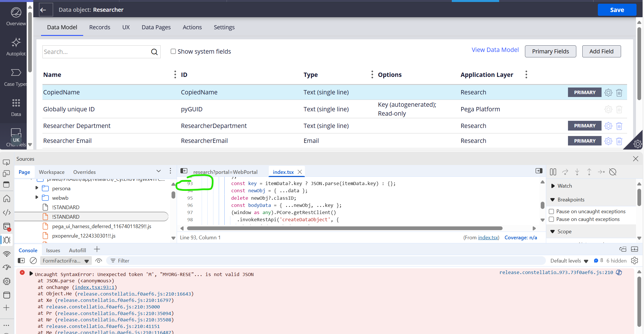644x334 pixels.
Task: Click the back arrow beside Data object
Action: point(43,10)
